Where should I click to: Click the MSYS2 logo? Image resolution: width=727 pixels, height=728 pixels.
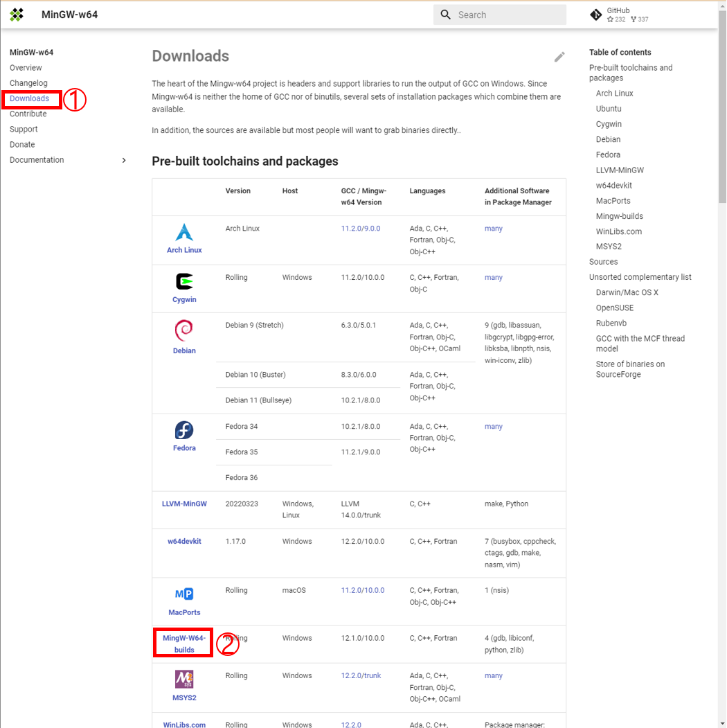(x=184, y=679)
